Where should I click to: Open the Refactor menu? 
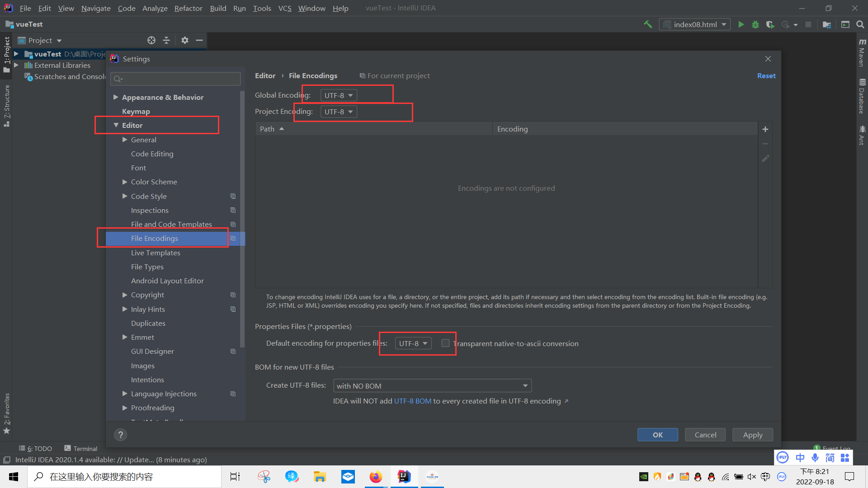click(x=188, y=8)
